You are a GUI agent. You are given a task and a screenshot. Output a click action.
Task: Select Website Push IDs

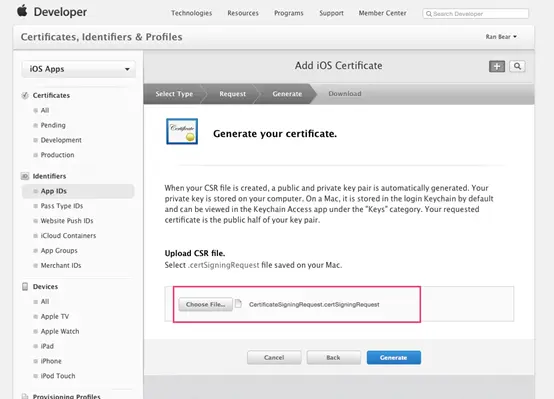[x=67, y=221]
